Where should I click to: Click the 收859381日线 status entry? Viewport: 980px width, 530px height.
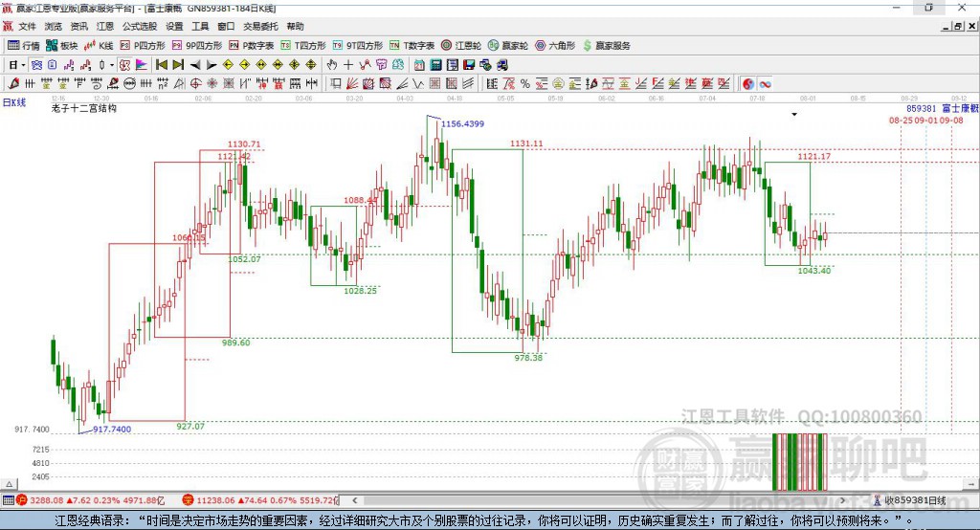click(x=910, y=500)
